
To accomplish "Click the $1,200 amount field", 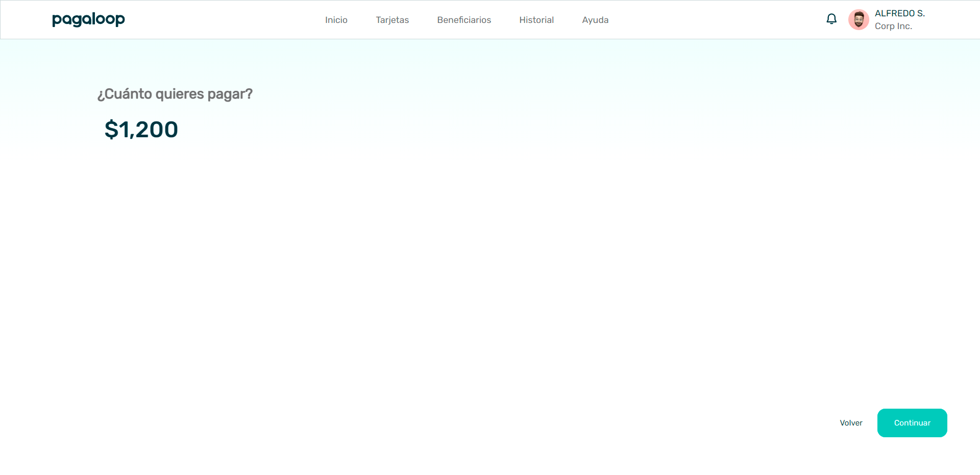I will coord(141,130).
